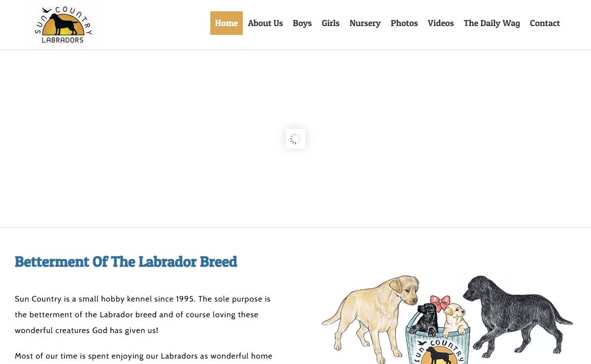Image resolution: width=591 pixels, height=364 pixels.
Task: Click the paragraph starting with Most of our time
Action: pos(143,357)
